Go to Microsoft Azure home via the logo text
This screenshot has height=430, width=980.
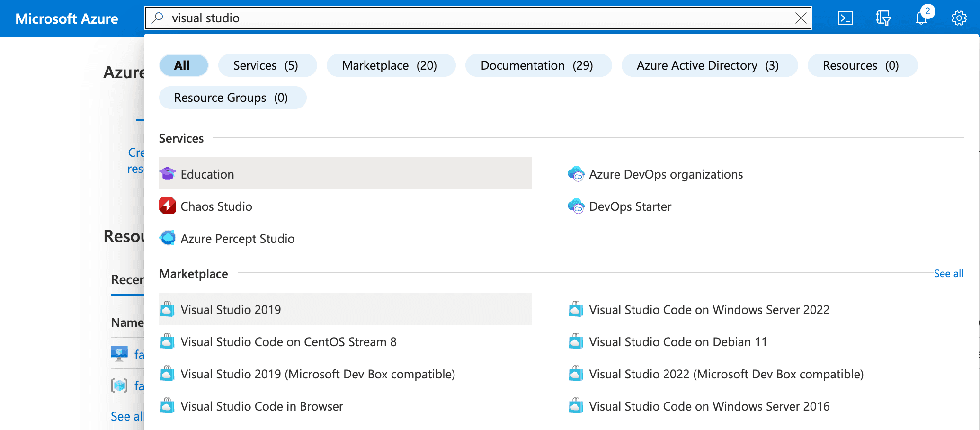pyautogui.click(x=67, y=18)
